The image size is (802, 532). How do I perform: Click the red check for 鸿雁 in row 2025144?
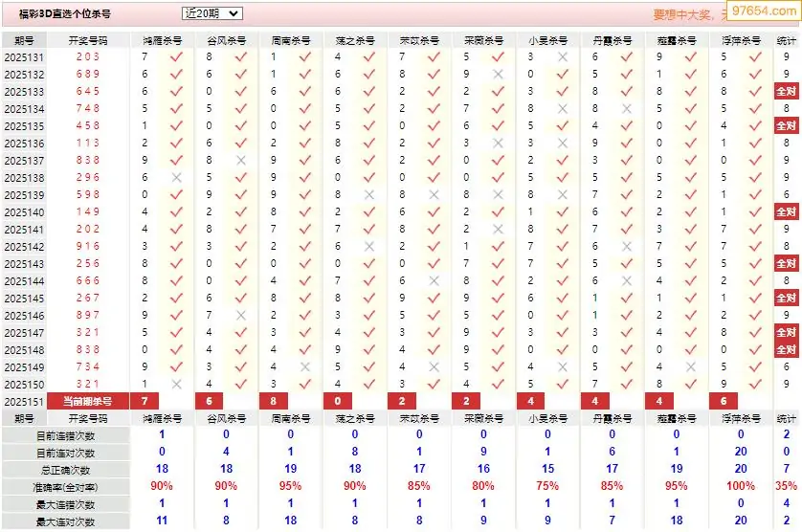point(176,281)
